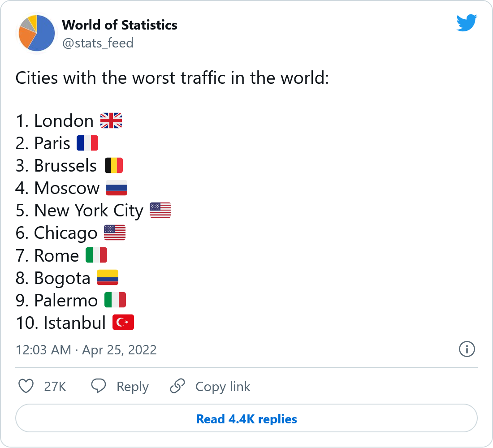Click the Twitter bird logo
Image resolution: width=493 pixels, height=448 pixels.
coord(467,23)
